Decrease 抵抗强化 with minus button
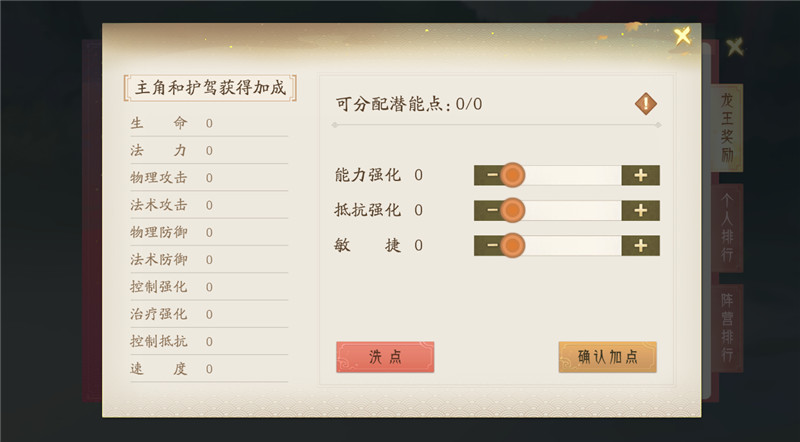The height and width of the screenshot is (442, 800). point(492,210)
